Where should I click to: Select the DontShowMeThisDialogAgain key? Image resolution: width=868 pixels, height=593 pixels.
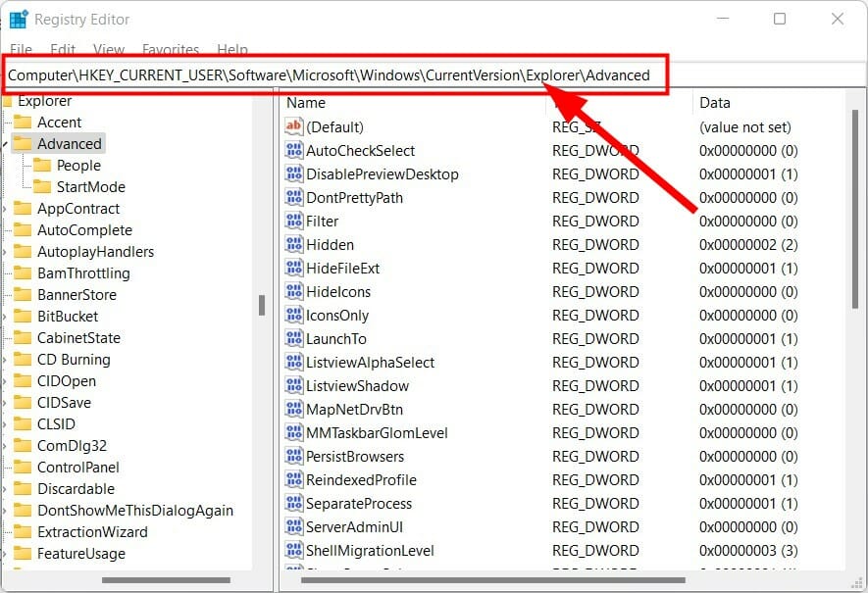click(x=135, y=511)
